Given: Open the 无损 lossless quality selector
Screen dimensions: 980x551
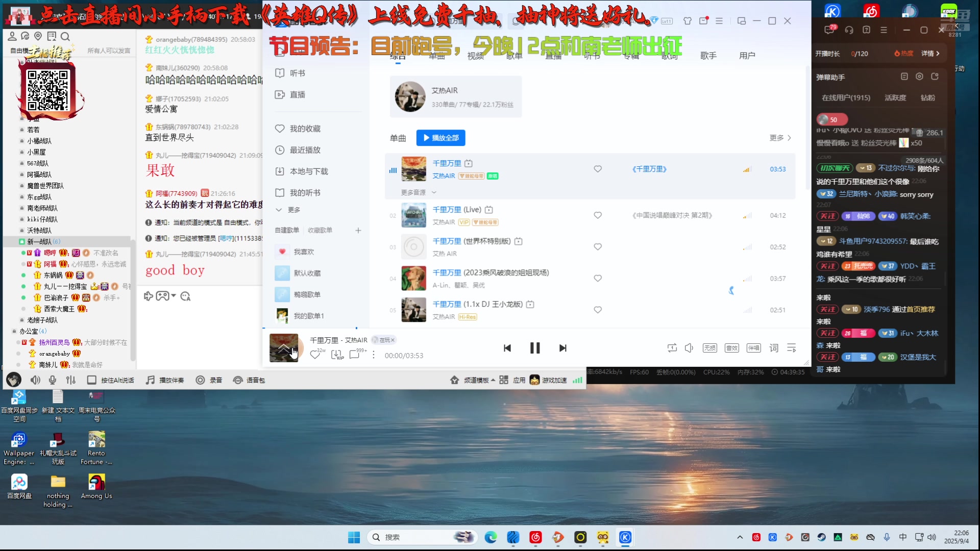Looking at the screenshot, I should (x=709, y=348).
